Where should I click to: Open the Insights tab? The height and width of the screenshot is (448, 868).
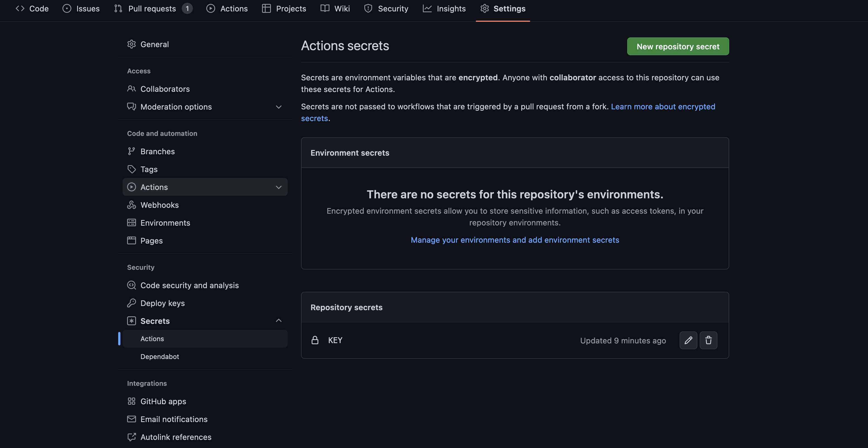tap(444, 8)
